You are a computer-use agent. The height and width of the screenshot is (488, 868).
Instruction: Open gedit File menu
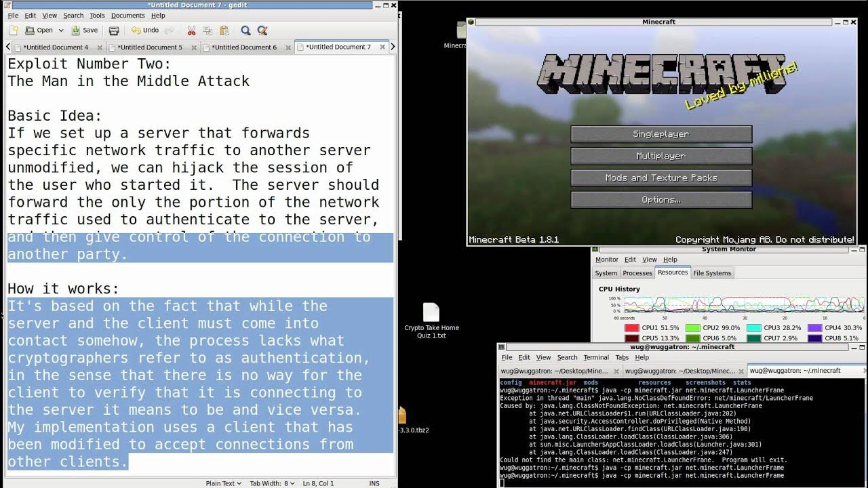click(x=13, y=16)
